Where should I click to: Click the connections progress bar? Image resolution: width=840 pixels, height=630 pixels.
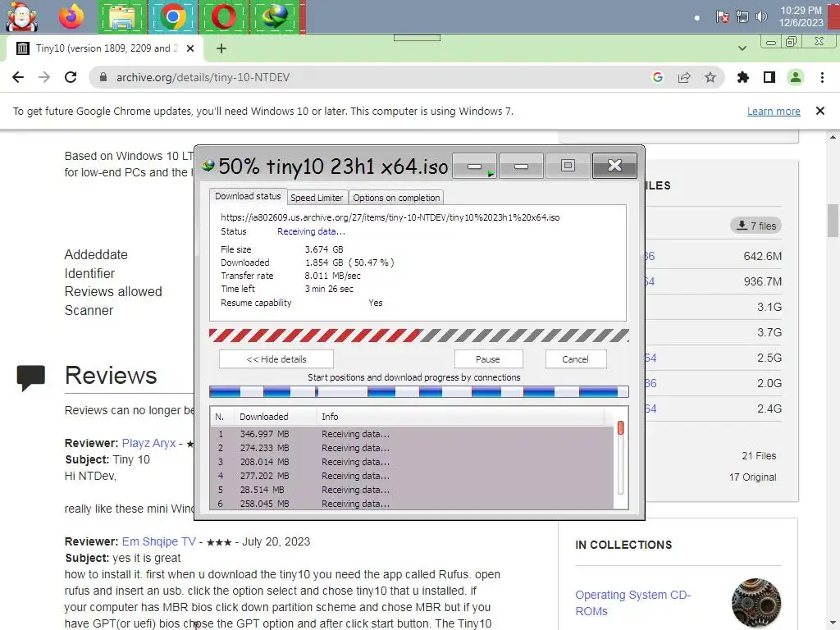pyautogui.click(x=419, y=392)
